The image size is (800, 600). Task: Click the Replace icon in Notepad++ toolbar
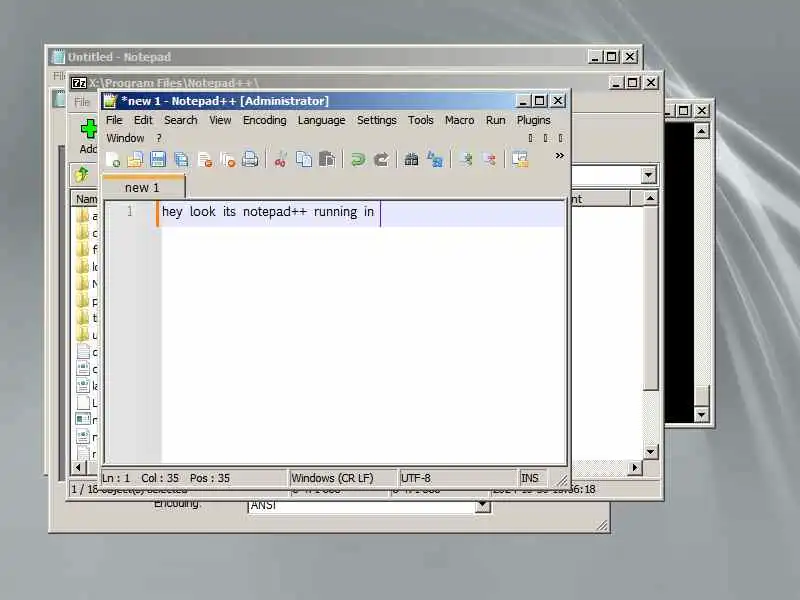pos(435,160)
